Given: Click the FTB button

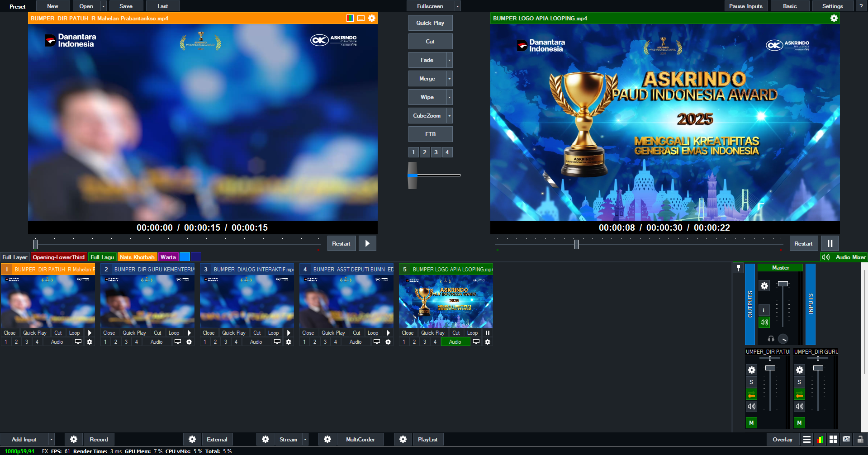Looking at the screenshot, I should [x=430, y=134].
